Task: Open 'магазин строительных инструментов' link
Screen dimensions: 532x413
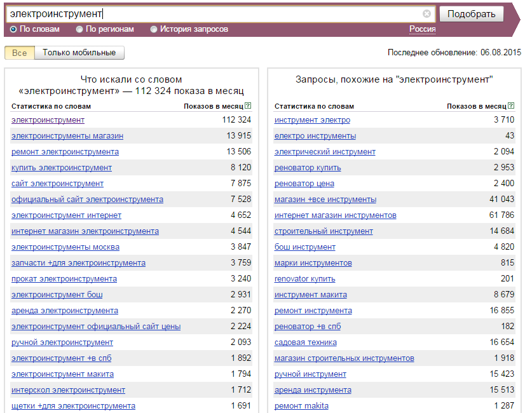Action: pos(344,358)
